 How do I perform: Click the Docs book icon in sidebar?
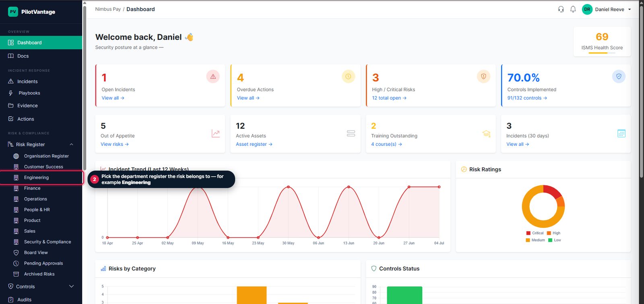11,56
